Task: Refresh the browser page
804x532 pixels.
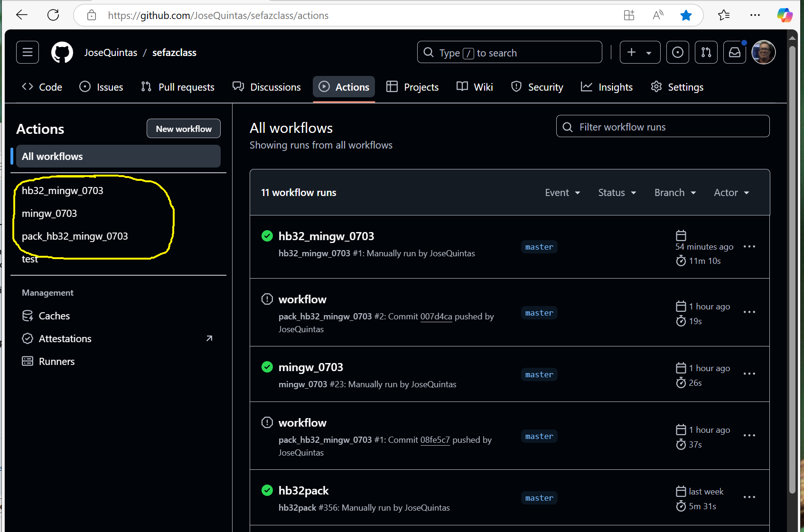Action: point(53,15)
